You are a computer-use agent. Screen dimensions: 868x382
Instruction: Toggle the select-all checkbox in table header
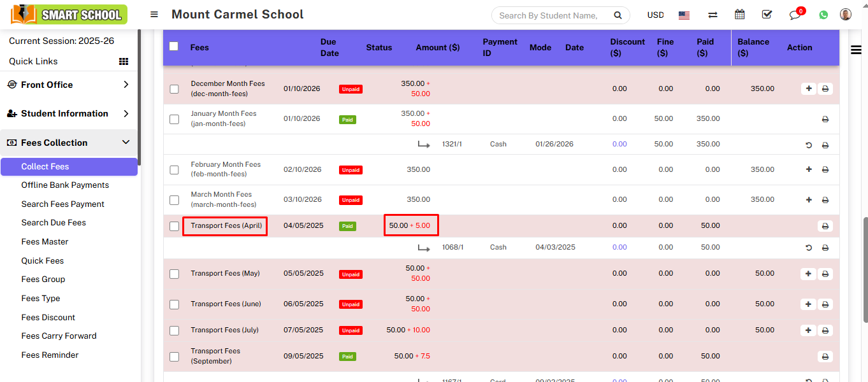(x=174, y=46)
